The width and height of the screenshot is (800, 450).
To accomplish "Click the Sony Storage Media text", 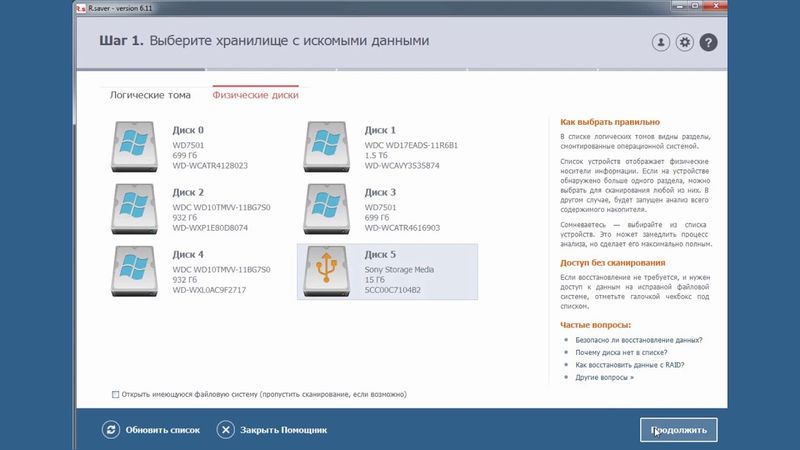I will [399, 270].
